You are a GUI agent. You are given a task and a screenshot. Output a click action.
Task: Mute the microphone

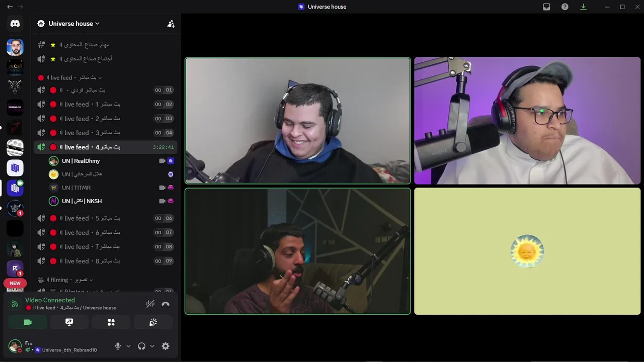118,346
